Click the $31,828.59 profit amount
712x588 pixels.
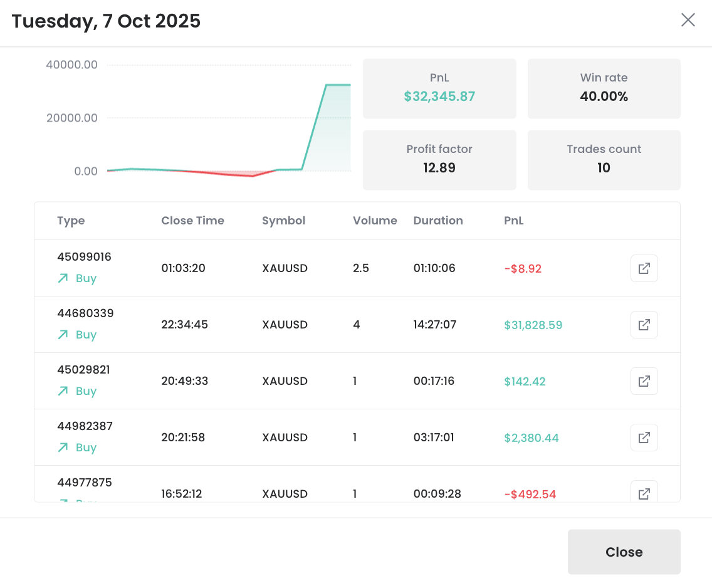533,325
